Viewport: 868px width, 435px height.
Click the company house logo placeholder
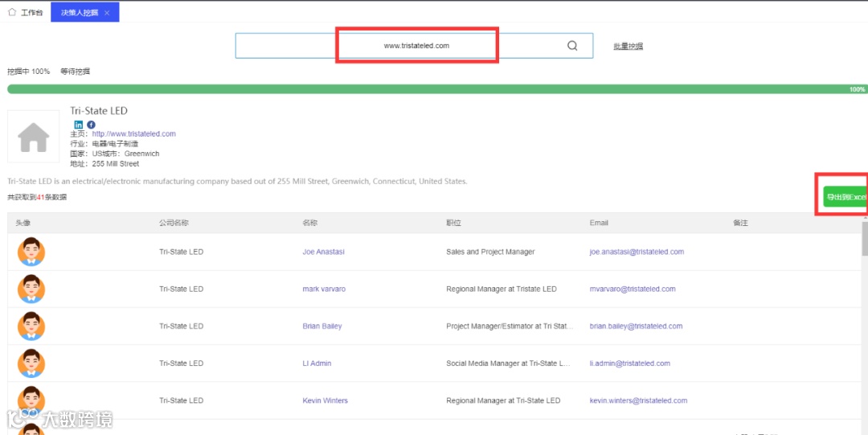tap(33, 137)
